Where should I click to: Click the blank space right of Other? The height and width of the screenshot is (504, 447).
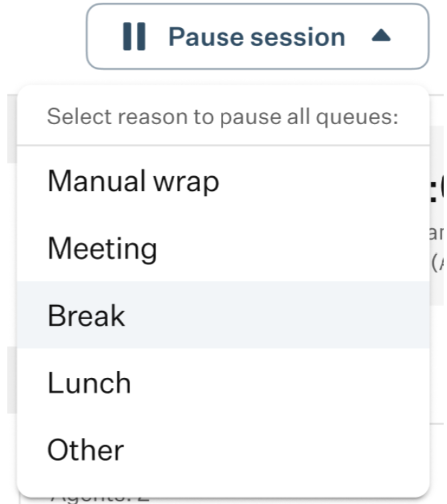[x=276, y=449]
